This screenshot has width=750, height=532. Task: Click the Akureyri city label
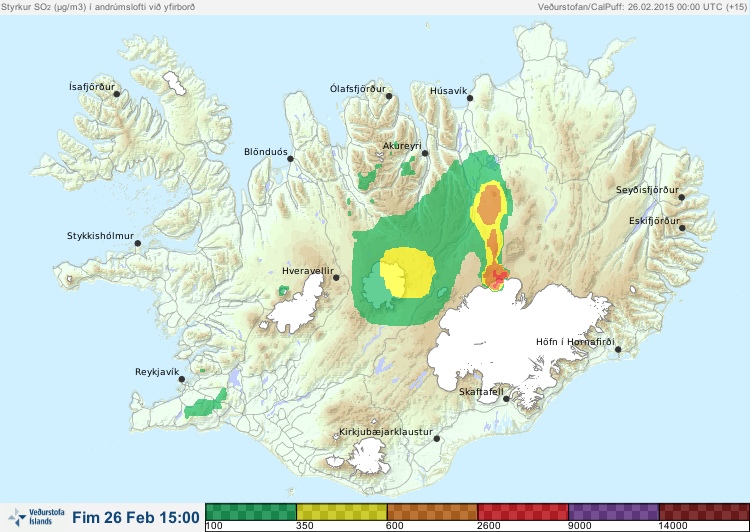pos(402,146)
